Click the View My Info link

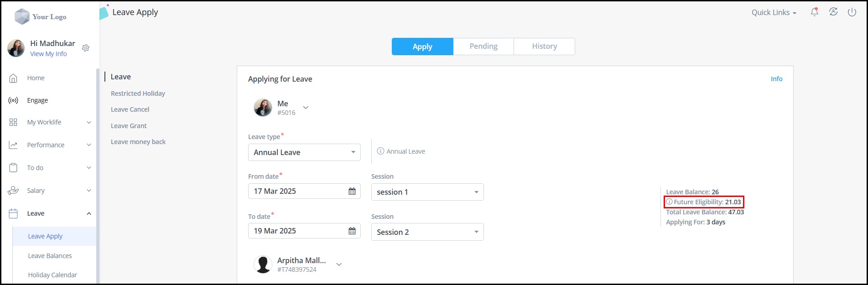pos(48,54)
